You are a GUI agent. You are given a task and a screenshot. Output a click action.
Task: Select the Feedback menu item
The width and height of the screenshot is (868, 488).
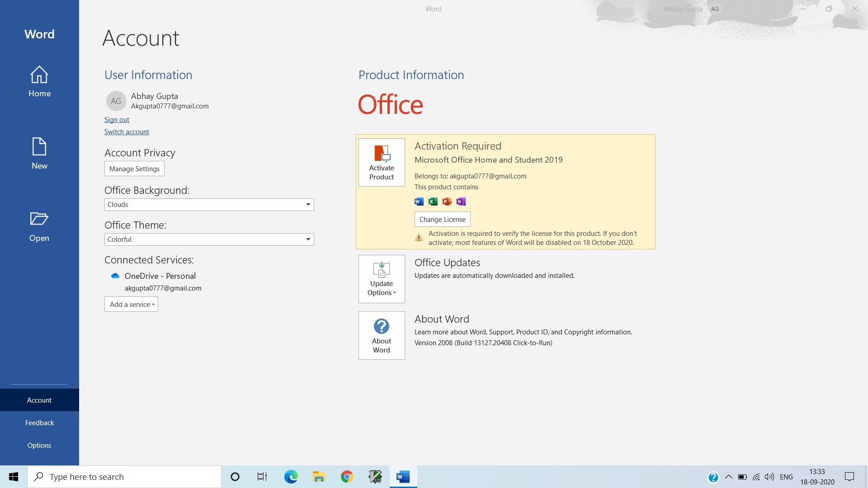[39, 423]
